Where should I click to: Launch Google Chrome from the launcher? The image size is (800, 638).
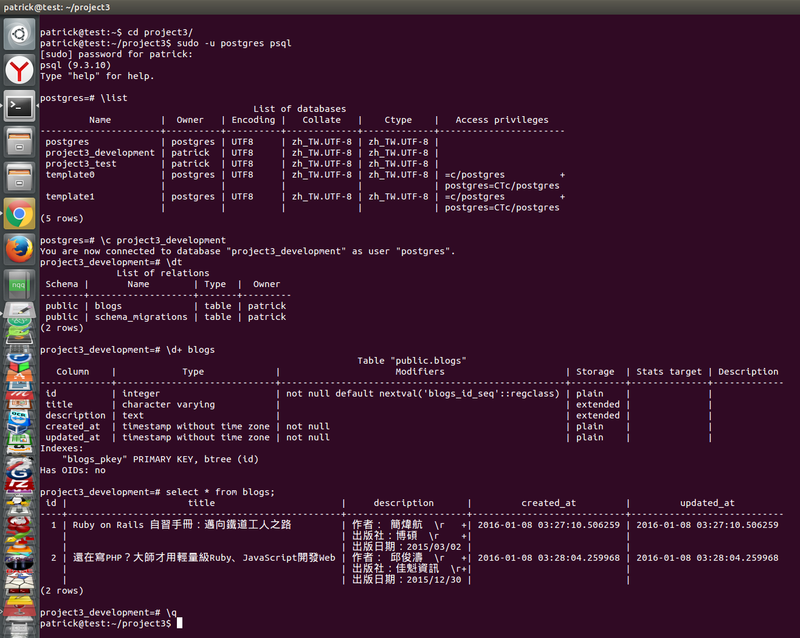coord(18,213)
